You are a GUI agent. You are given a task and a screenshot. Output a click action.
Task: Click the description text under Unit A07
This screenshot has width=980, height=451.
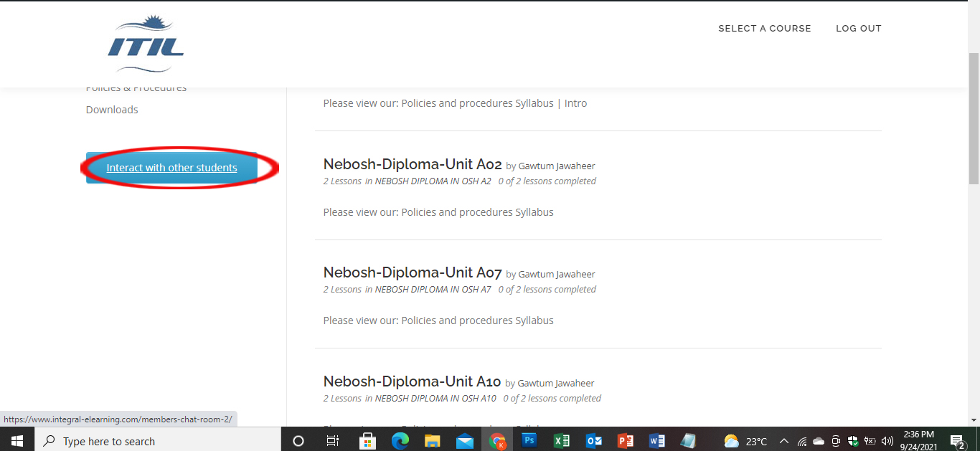pyautogui.click(x=438, y=321)
